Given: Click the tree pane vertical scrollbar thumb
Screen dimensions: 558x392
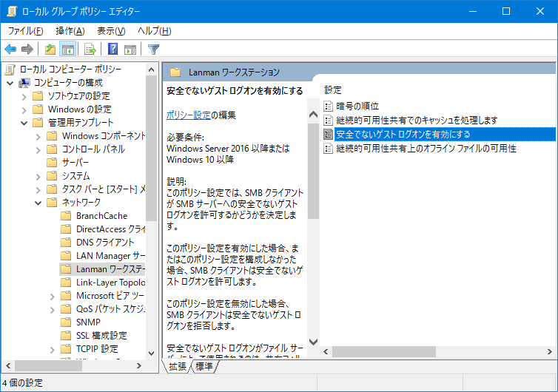Looking at the screenshot, I should tap(151, 148).
